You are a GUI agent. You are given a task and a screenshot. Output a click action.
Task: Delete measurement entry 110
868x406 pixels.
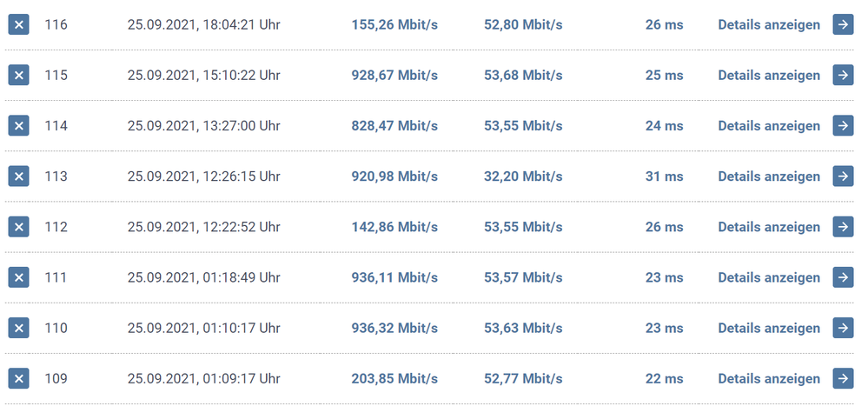pos(19,328)
